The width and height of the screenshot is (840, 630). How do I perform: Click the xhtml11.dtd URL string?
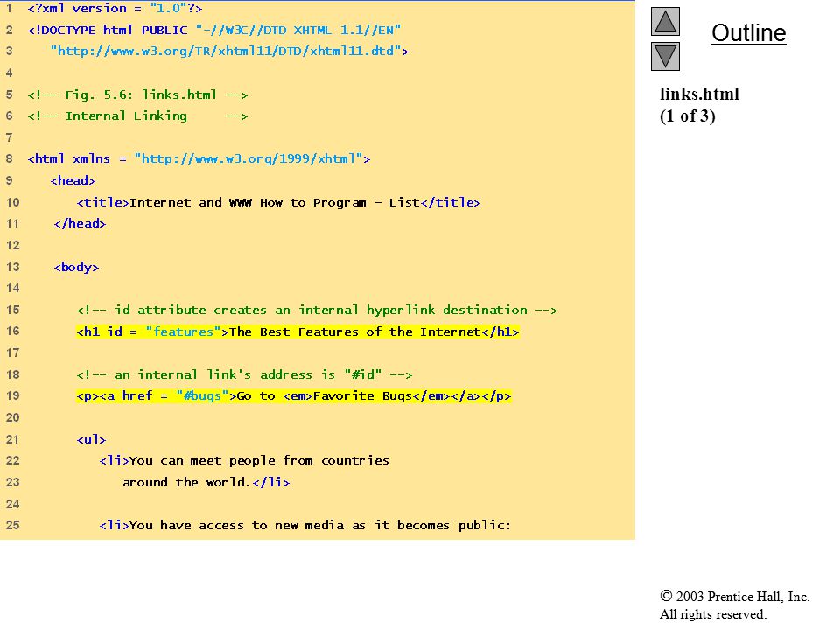tap(229, 52)
